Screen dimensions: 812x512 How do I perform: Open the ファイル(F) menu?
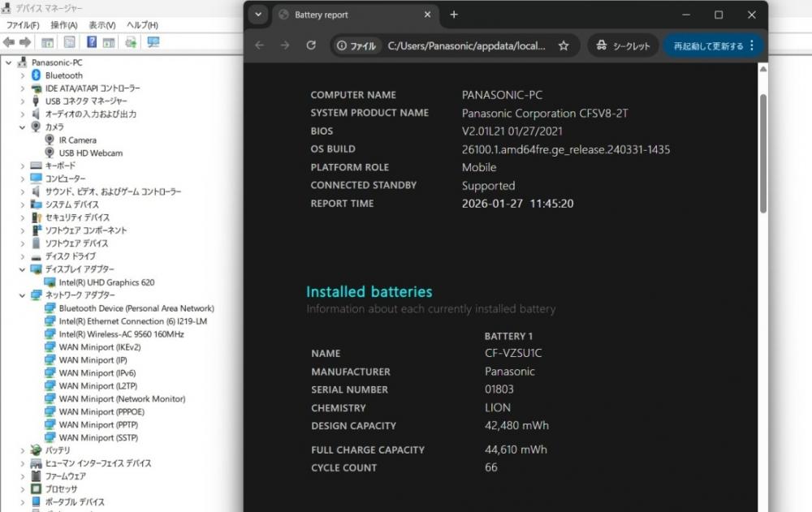pyautogui.click(x=23, y=25)
